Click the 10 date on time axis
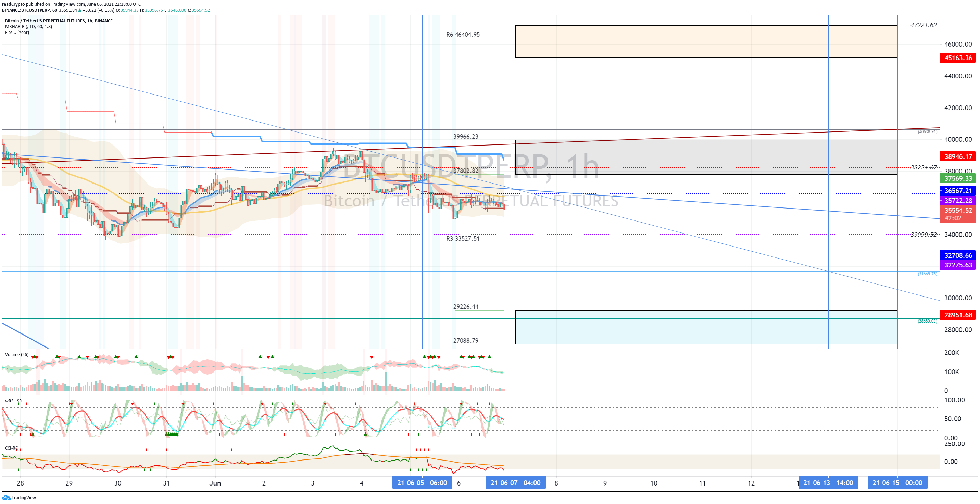 (653, 483)
